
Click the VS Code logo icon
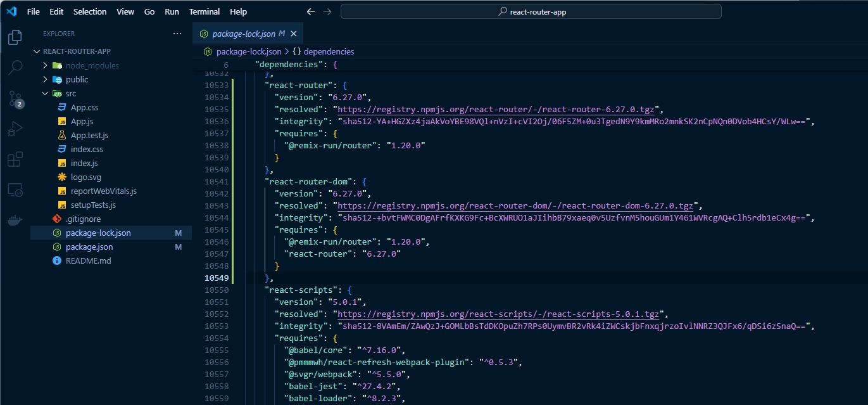(x=11, y=11)
